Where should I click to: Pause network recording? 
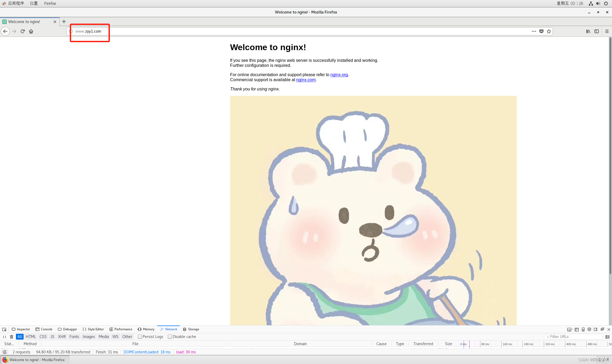tap(5, 337)
